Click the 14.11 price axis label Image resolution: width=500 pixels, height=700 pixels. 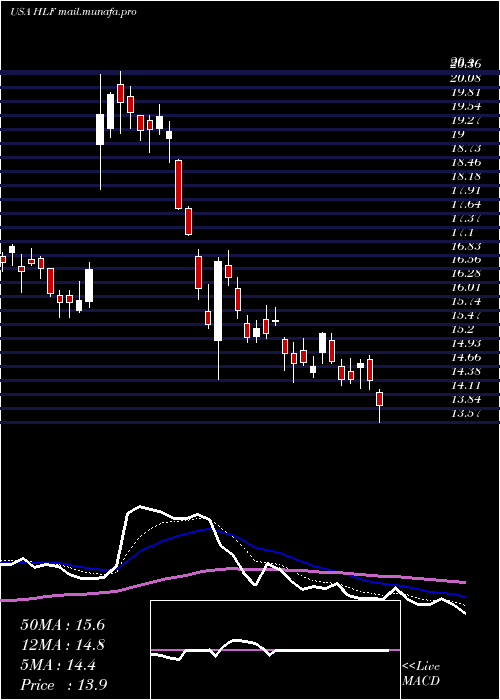point(465,385)
